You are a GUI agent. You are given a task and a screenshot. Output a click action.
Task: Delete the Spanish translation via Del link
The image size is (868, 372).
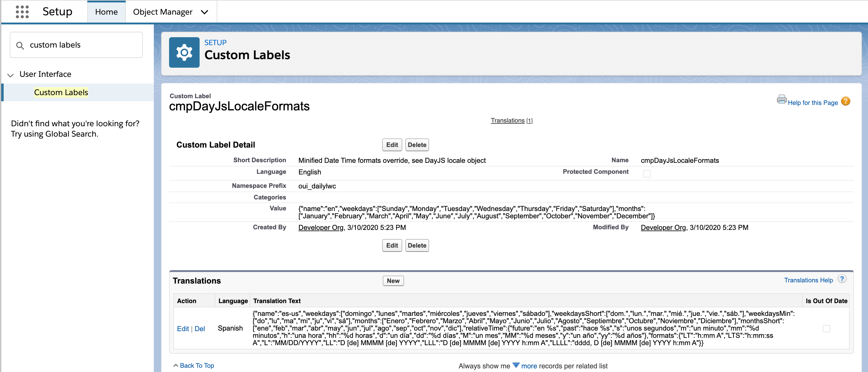point(200,329)
